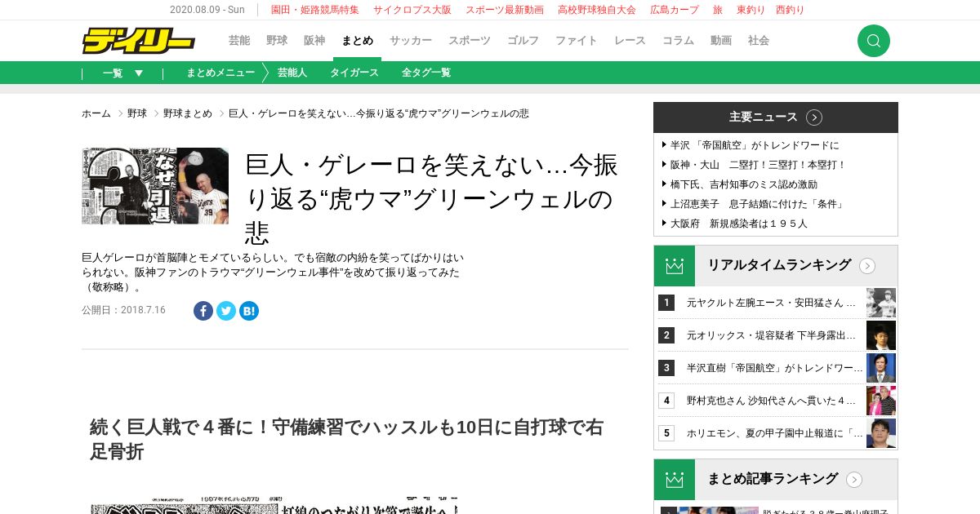The height and width of the screenshot is (514, 980).
Task: Open the ファイト nav item
Action: point(577,41)
